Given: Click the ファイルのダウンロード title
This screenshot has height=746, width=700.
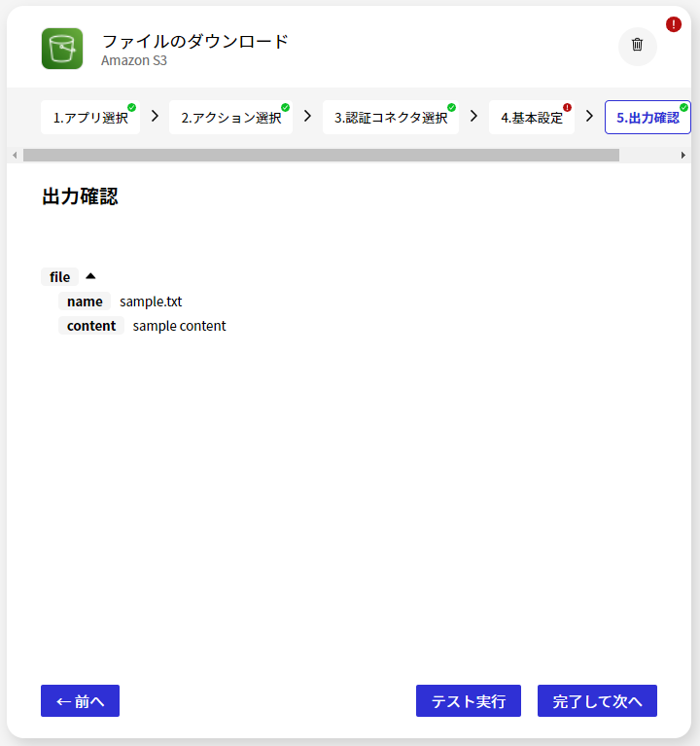Looking at the screenshot, I should click(195, 42).
